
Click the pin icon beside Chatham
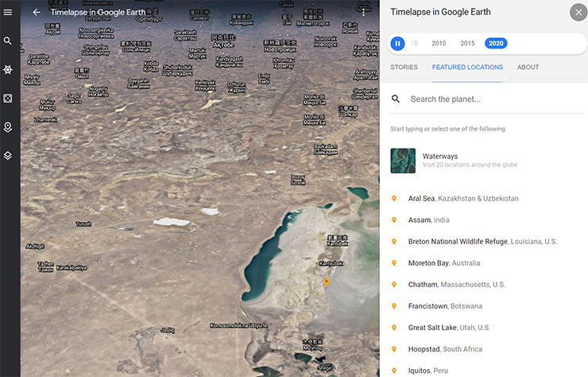pos(394,285)
